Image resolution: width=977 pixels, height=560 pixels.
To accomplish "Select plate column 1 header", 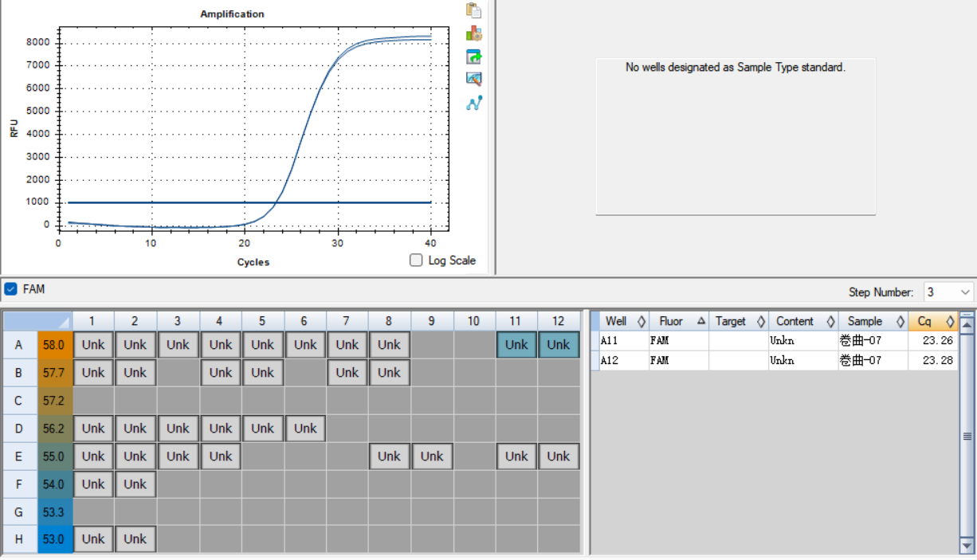I will click(92, 321).
